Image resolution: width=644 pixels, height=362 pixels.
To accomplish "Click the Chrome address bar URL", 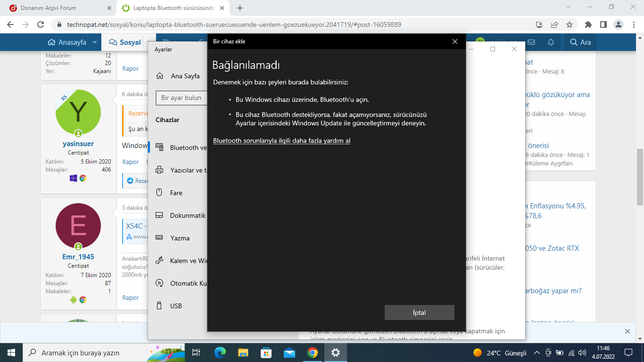I will pyautogui.click(x=234, y=25).
